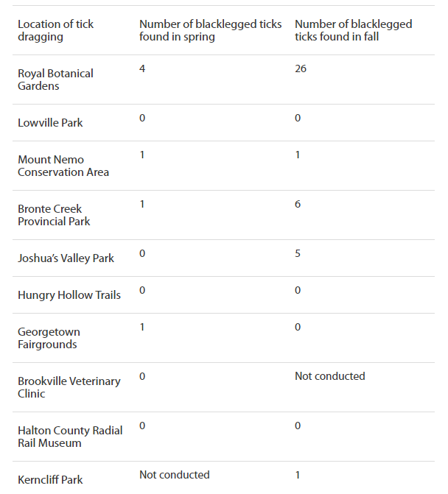Select the Royal Botanical Gardens row label
This screenshot has height=494, width=448.
[x=55, y=80]
